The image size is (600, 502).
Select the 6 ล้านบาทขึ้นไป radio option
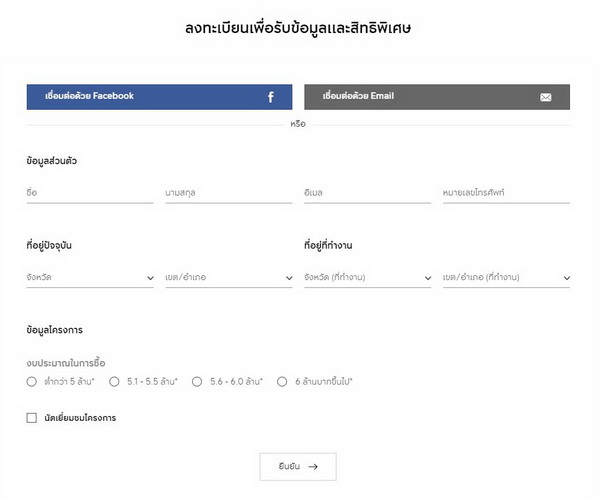coord(283,381)
